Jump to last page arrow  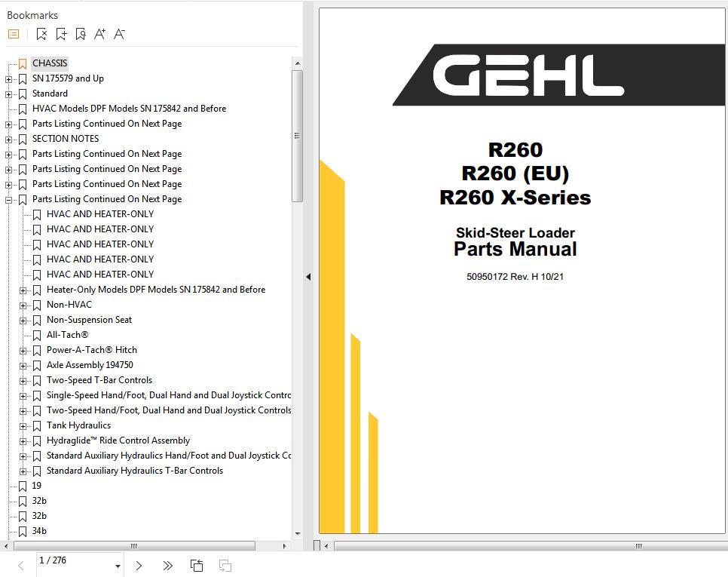[167, 566]
